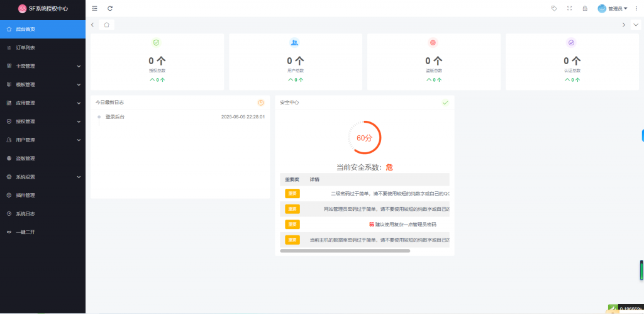This screenshot has height=314, width=644.
Task: Click the 应用管理 sidebar icon
Action: point(9,103)
